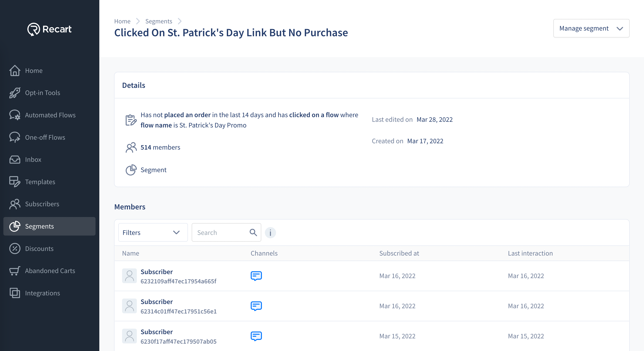Click Created on date Mar 17, 2022
The image size is (644, 351).
point(425,141)
